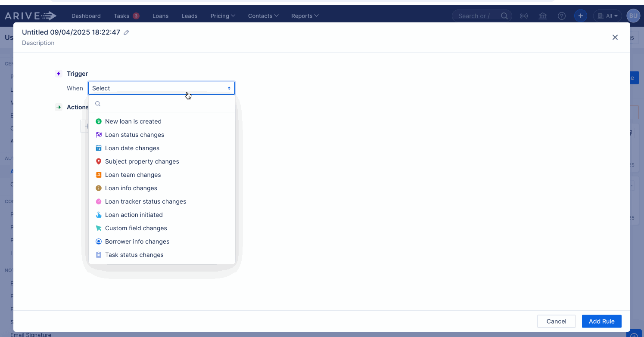This screenshot has height=337, width=644.
Task: Collapse the When Select dropdown
Action: point(162,88)
